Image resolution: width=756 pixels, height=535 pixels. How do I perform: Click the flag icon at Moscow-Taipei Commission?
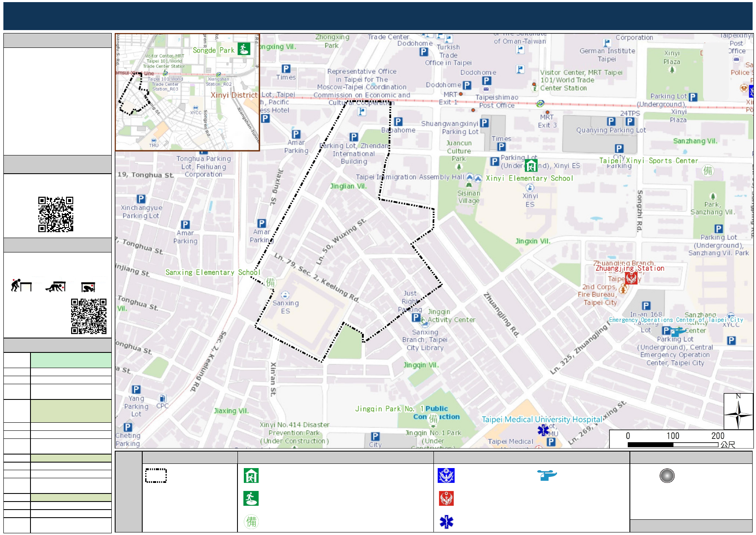(x=361, y=111)
